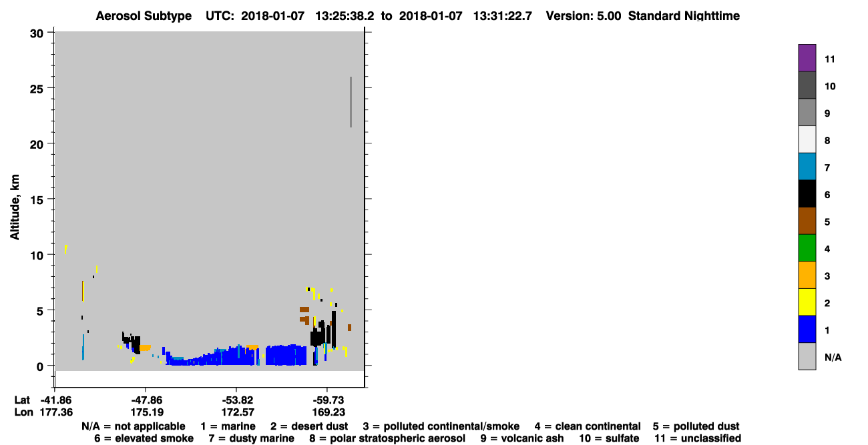The height and width of the screenshot is (445, 868).
Task: Click the yellow swatch labeled 2
Action: (807, 302)
